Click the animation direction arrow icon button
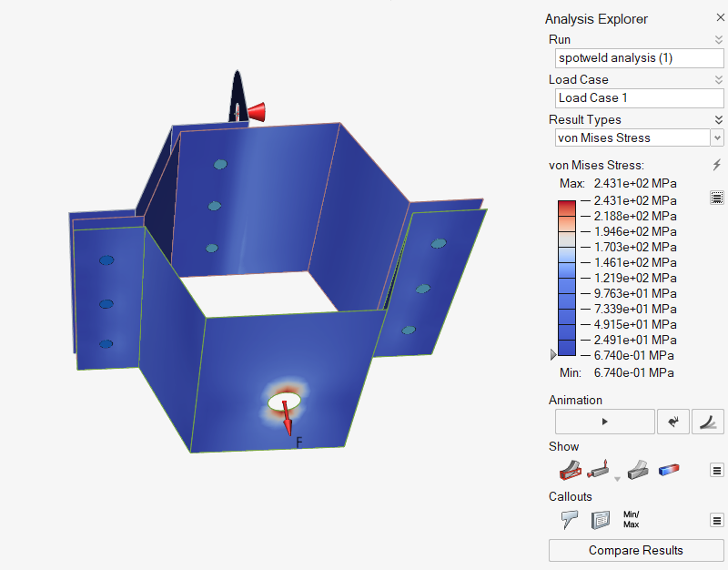728x570 pixels. click(672, 422)
